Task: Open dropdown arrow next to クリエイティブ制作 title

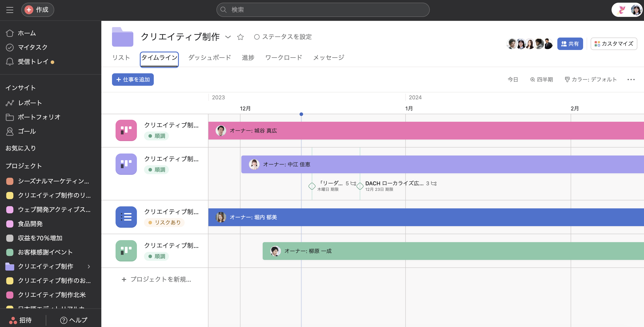Action: click(x=228, y=37)
